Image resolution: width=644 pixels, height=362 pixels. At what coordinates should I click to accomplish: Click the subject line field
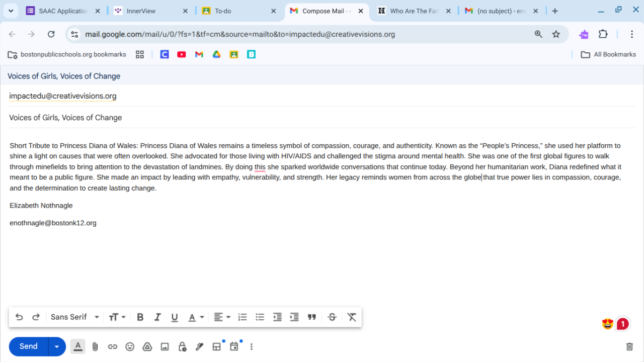[x=322, y=118]
